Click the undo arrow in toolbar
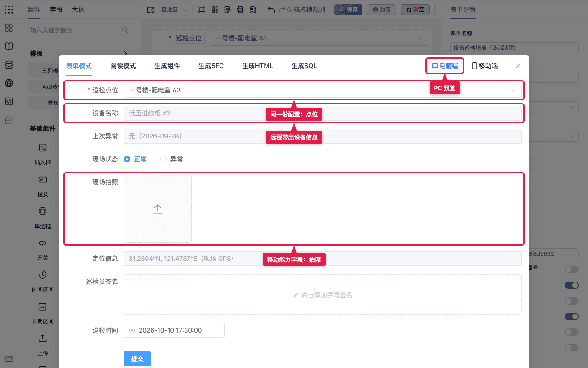This screenshot has height=368, width=588. (271, 10)
